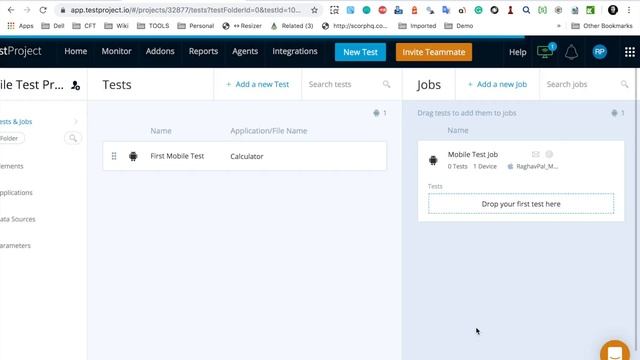Click the Drop your first test here box
Viewport: 640px width, 360px height.
tap(521, 204)
